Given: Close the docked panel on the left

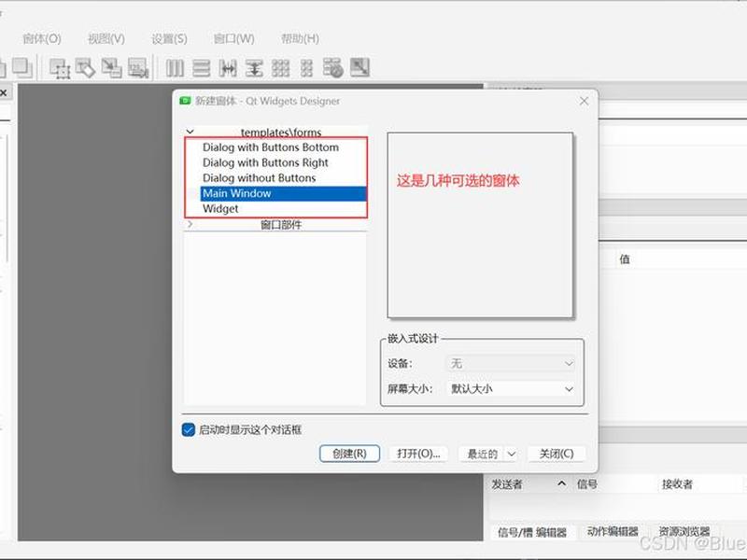Looking at the screenshot, I should (x=3, y=92).
